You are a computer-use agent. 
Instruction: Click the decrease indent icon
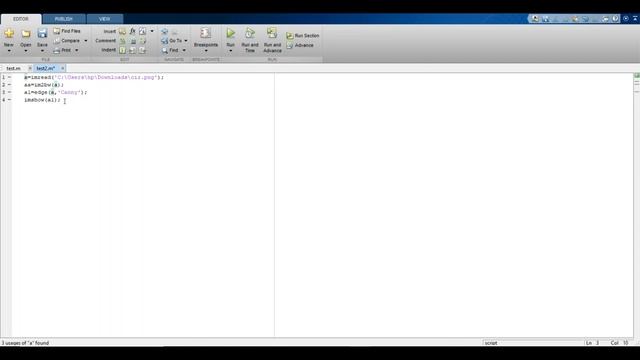[x=142, y=50]
